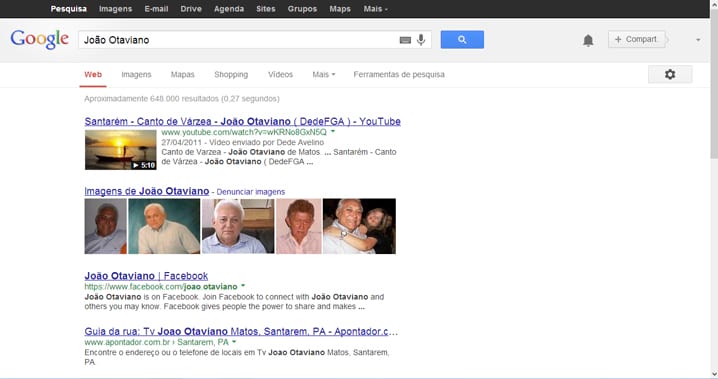Open Ferramentas de pesquisa

click(399, 74)
